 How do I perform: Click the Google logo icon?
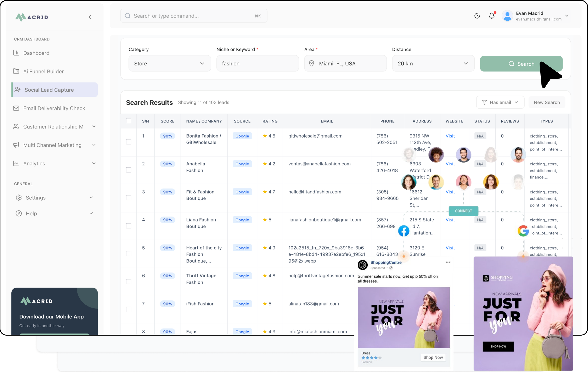pyautogui.click(x=523, y=231)
